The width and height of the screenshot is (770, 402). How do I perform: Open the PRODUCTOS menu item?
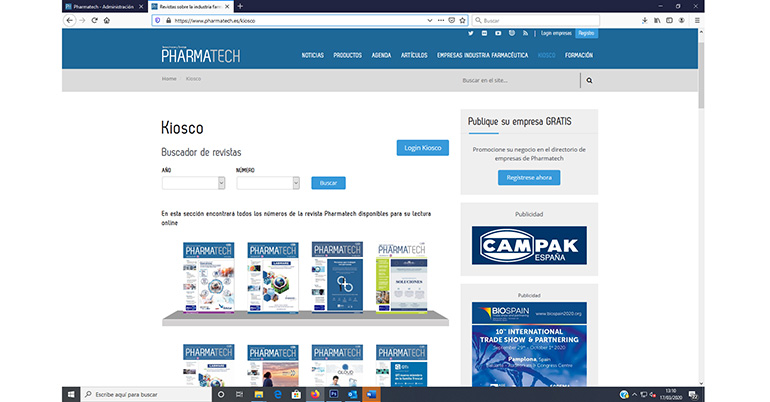click(348, 55)
